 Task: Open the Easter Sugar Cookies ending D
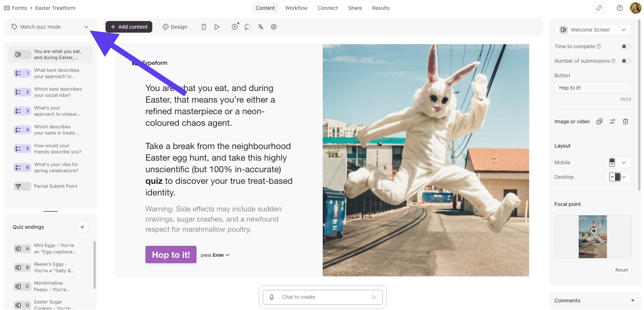[x=50, y=305]
